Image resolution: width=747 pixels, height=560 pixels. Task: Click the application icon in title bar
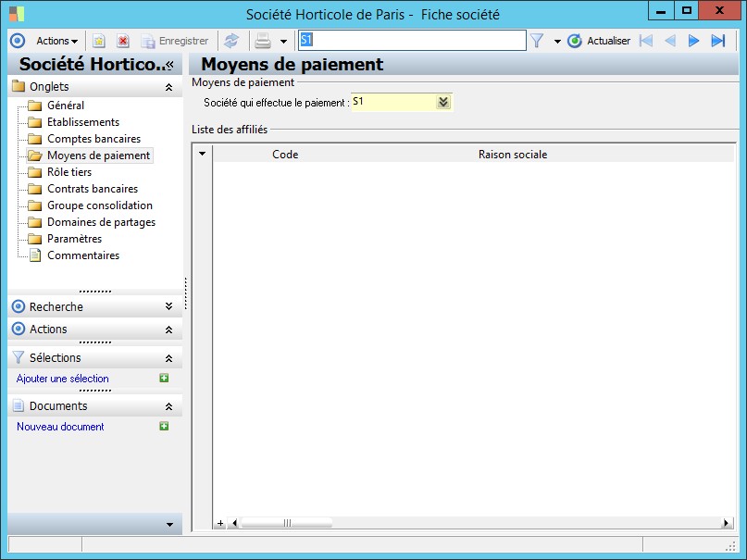(17, 14)
